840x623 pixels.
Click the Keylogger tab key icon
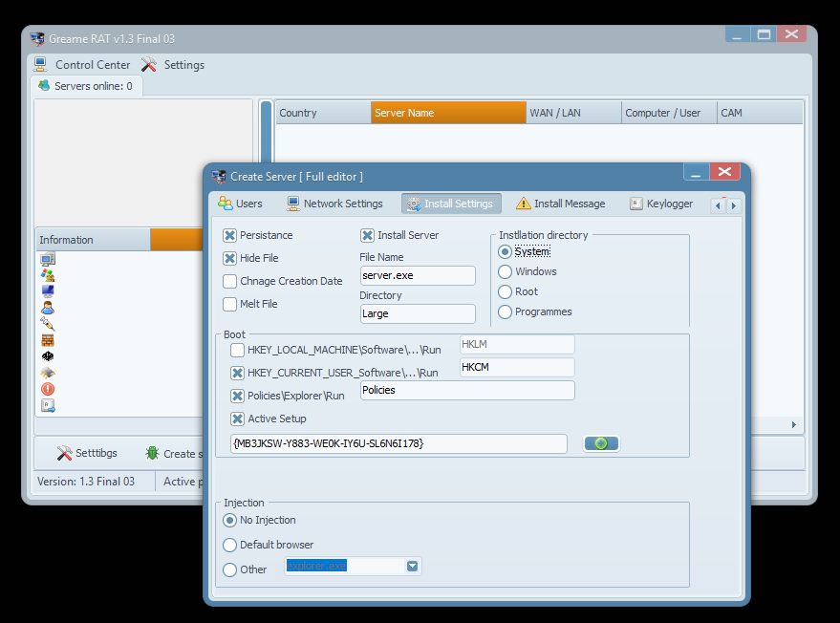(635, 204)
